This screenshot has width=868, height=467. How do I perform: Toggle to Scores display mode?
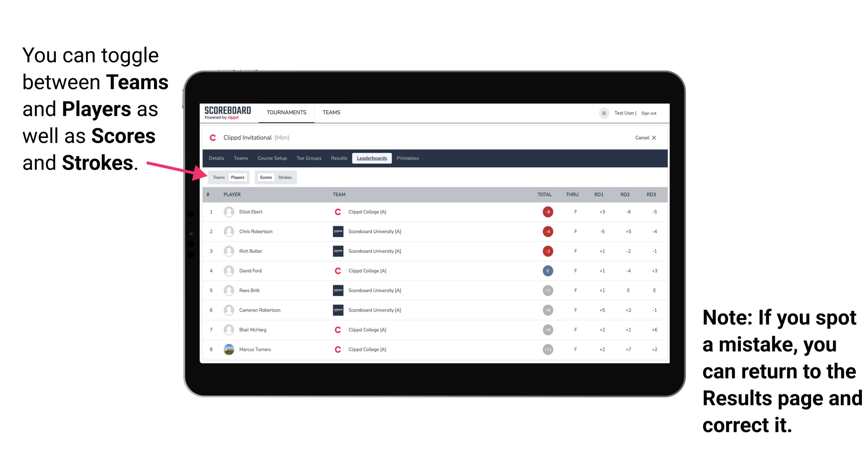pos(265,177)
